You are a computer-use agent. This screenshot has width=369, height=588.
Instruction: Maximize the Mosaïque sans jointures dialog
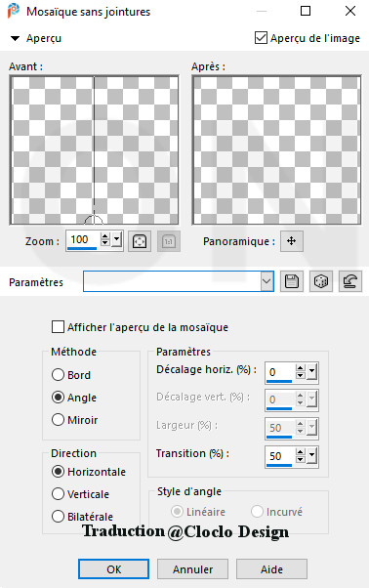point(306,11)
